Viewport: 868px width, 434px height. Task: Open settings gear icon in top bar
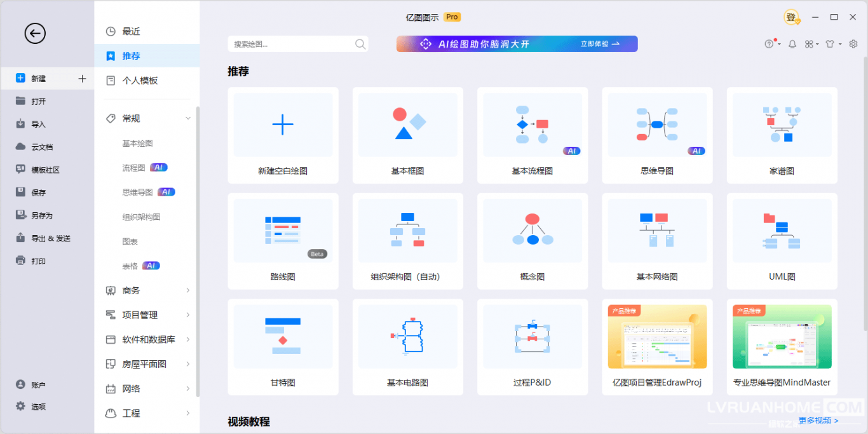pyautogui.click(x=853, y=44)
